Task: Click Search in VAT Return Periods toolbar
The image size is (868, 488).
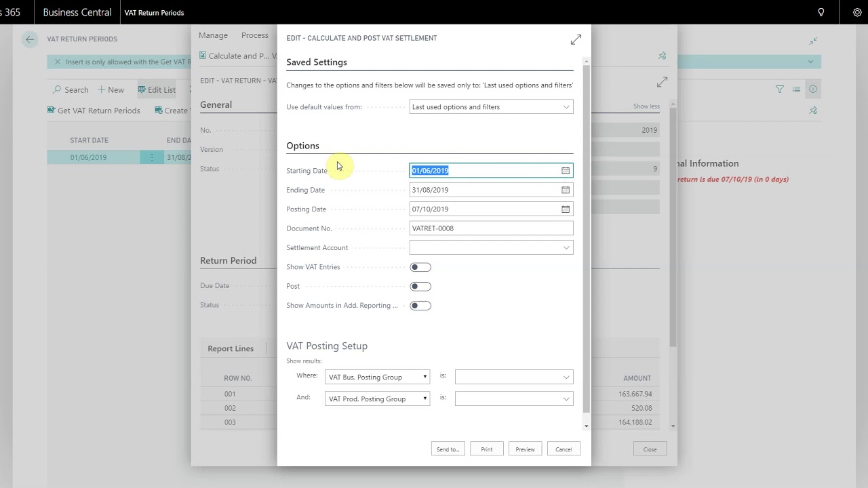Action: tap(71, 89)
